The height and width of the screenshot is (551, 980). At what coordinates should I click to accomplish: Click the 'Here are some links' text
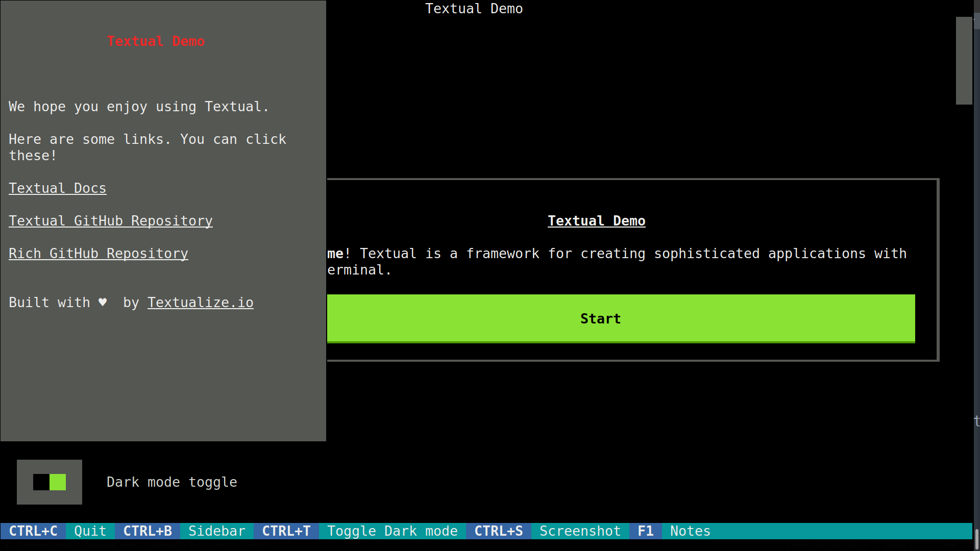click(x=148, y=147)
